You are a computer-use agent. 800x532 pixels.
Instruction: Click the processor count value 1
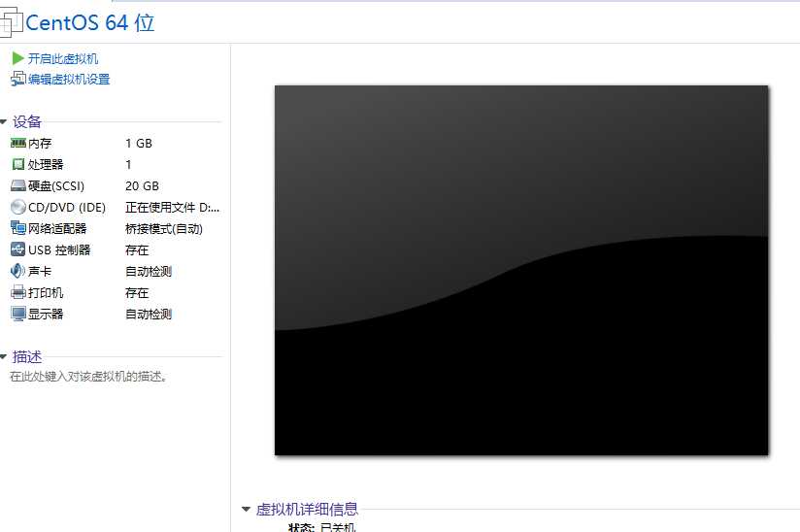(128, 164)
